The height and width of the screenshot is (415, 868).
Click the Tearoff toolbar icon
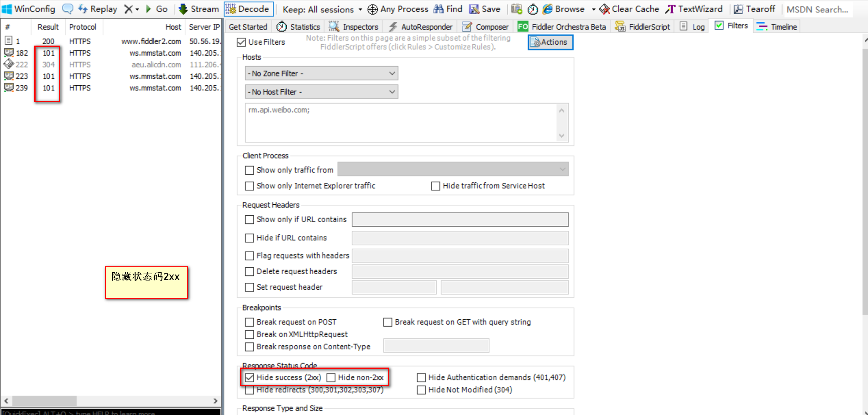738,9
